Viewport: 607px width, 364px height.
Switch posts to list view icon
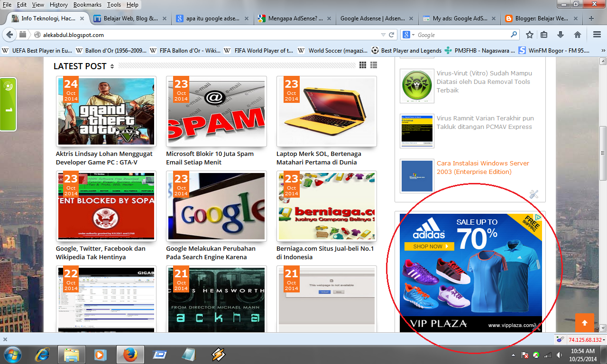(x=374, y=65)
